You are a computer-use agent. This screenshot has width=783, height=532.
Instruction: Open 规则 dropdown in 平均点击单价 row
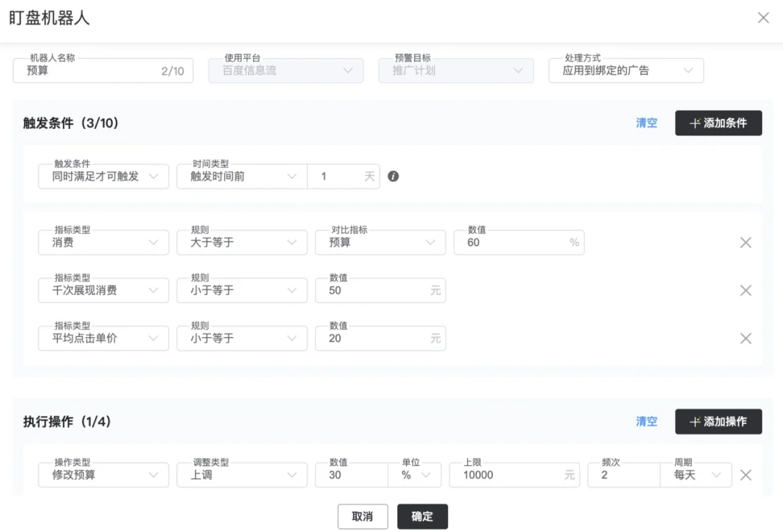point(241,338)
